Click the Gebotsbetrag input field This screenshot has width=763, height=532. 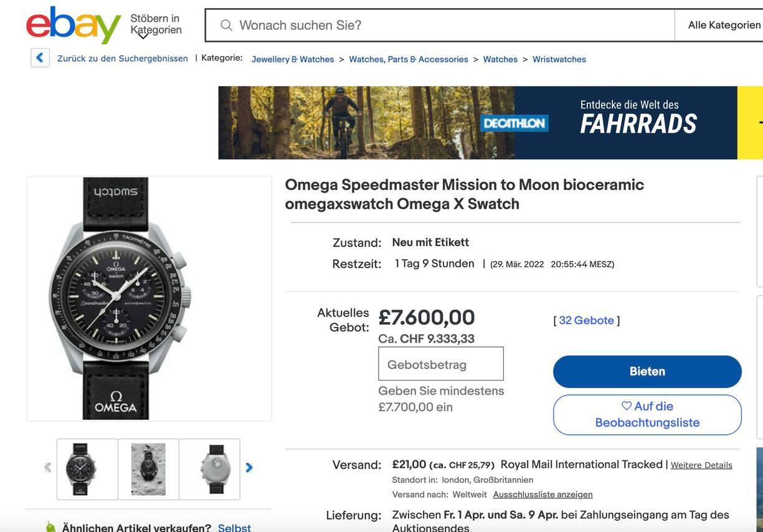[x=440, y=363]
